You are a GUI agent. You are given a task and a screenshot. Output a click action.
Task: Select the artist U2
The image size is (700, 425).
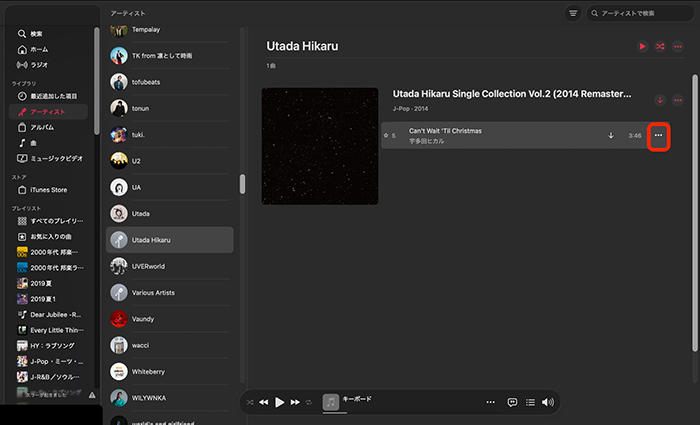[170, 161]
